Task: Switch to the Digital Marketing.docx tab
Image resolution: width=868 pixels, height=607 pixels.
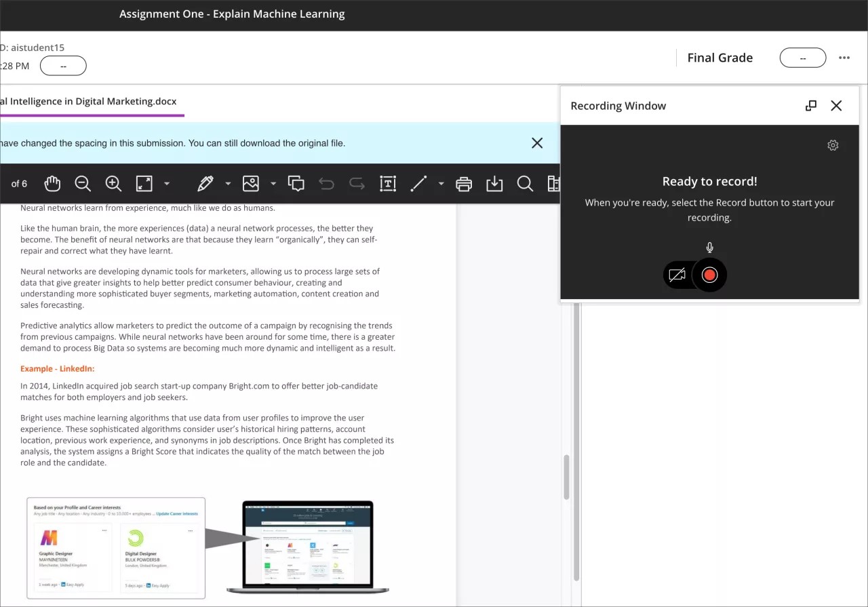Action: [88, 101]
